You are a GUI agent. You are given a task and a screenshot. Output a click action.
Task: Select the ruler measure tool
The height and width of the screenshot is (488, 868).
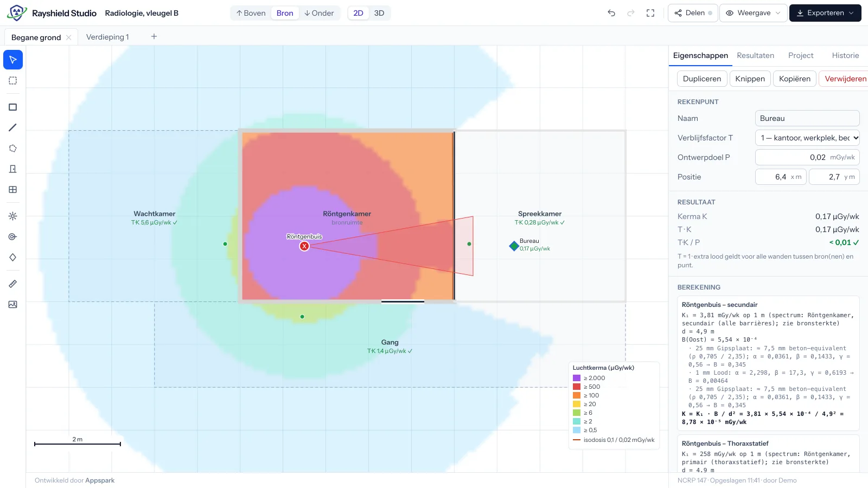pyautogui.click(x=13, y=284)
